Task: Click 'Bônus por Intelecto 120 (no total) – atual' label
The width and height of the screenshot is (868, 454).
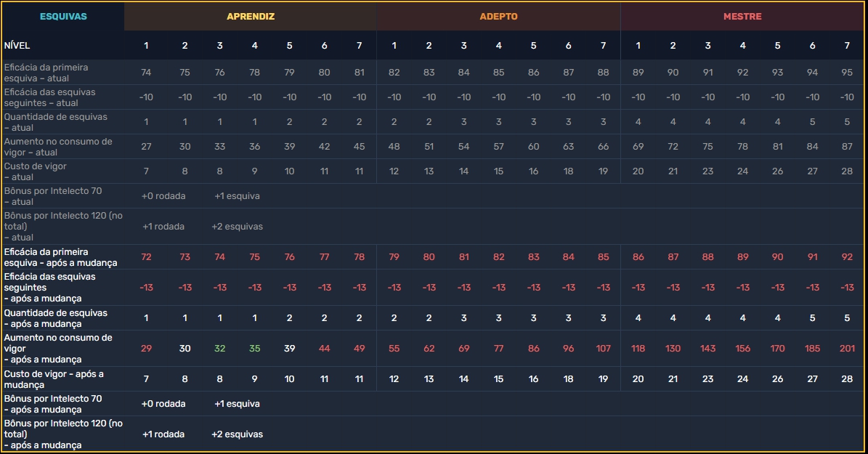Action: tap(63, 227)
